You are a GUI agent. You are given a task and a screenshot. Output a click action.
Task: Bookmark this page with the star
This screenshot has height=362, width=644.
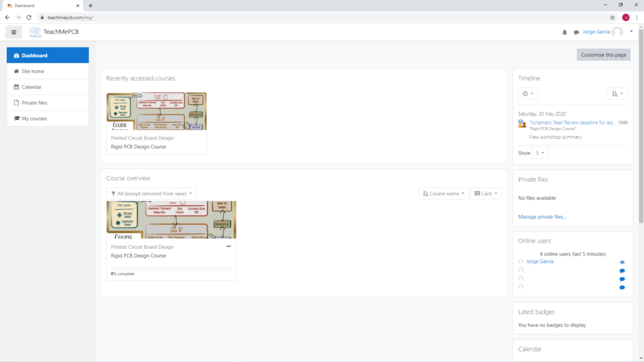(x=613, y=17)
